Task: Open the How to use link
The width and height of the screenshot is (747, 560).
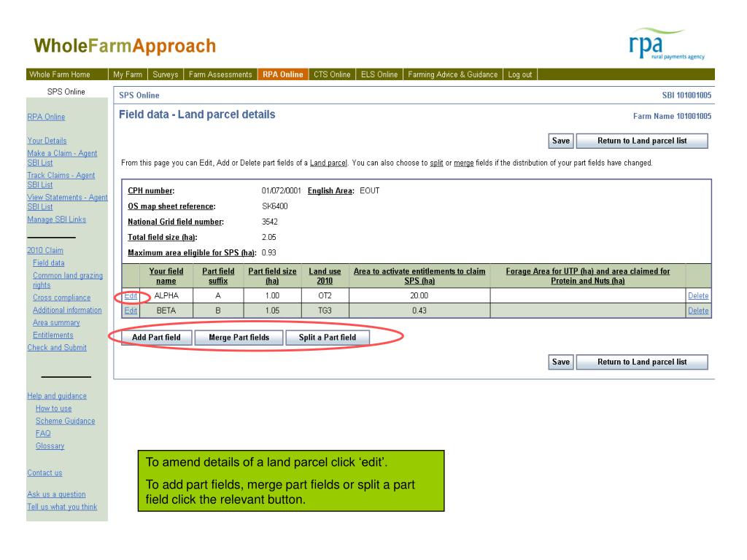Action: 53,408
